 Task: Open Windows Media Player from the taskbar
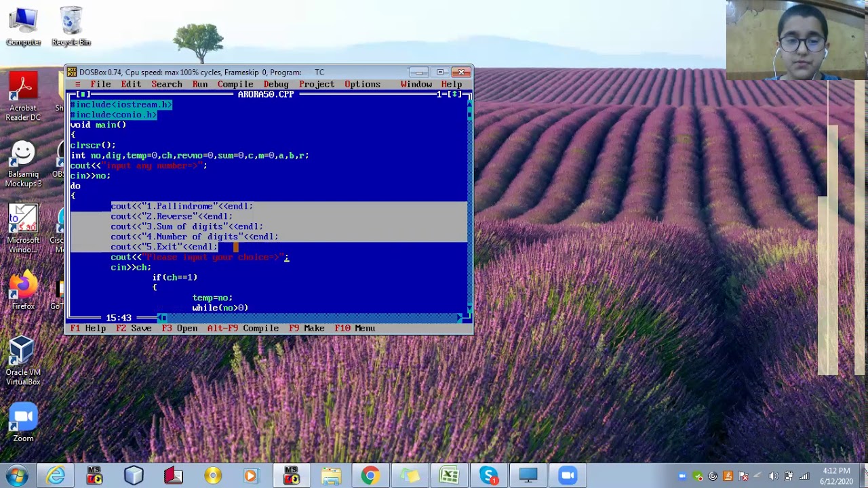coord(251,476)
